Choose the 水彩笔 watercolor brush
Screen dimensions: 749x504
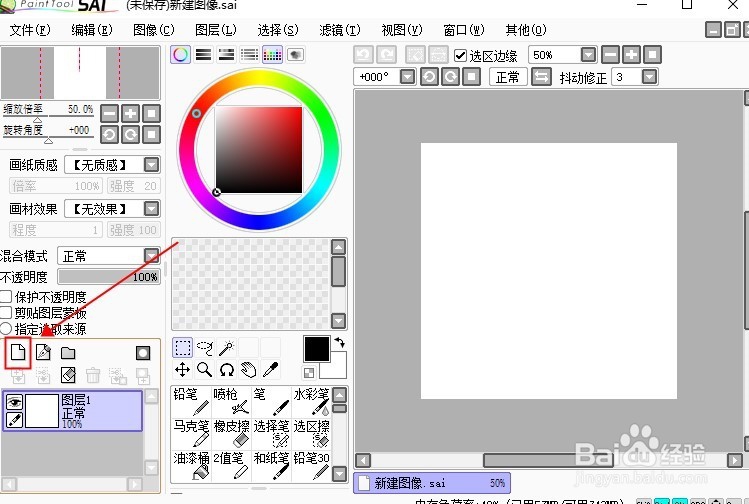[311, 401]
